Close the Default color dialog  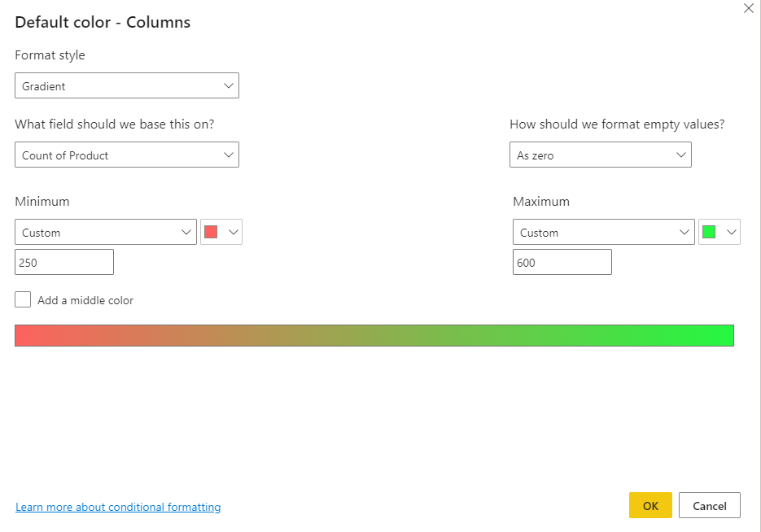coord(749,8)
